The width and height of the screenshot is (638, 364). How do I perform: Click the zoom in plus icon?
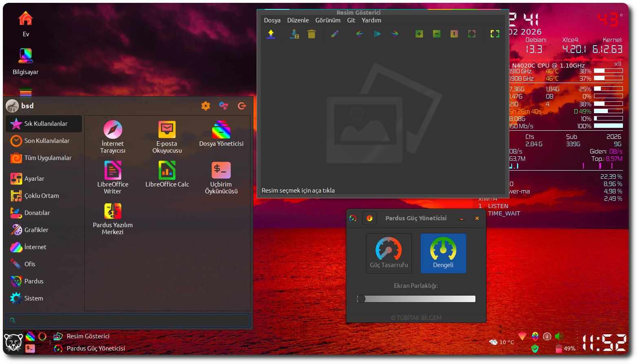[x=419, y=34]
